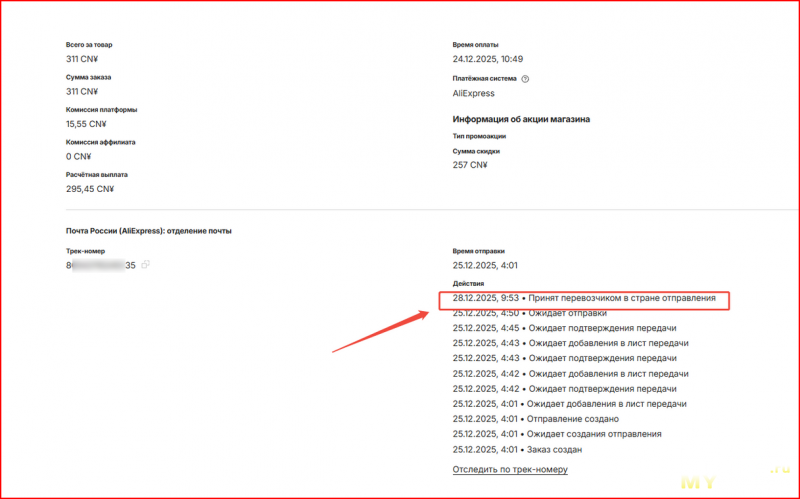Click the Расчётная выплата amount 295,45 CN¥
Viewport: 800px width, 499px height.
(x=90, y=188)
